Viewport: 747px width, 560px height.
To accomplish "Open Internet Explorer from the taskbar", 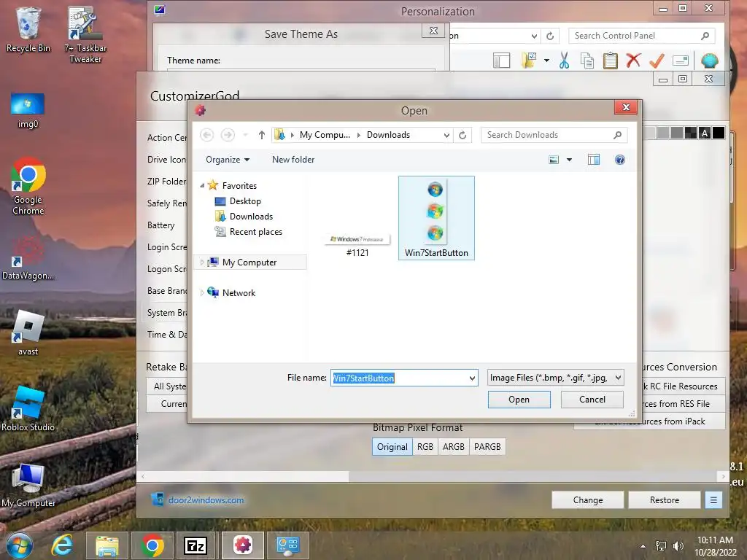I will coord(63,545).
